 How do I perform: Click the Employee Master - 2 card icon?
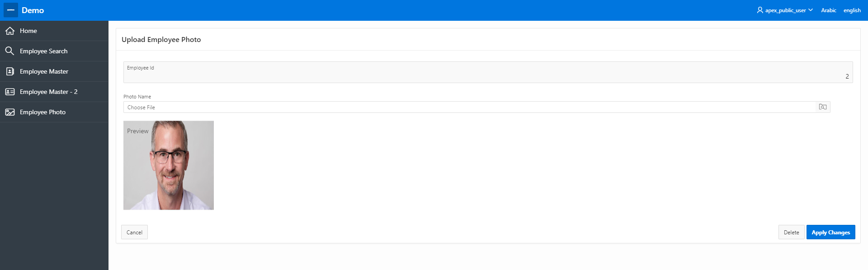click(10, 92)
